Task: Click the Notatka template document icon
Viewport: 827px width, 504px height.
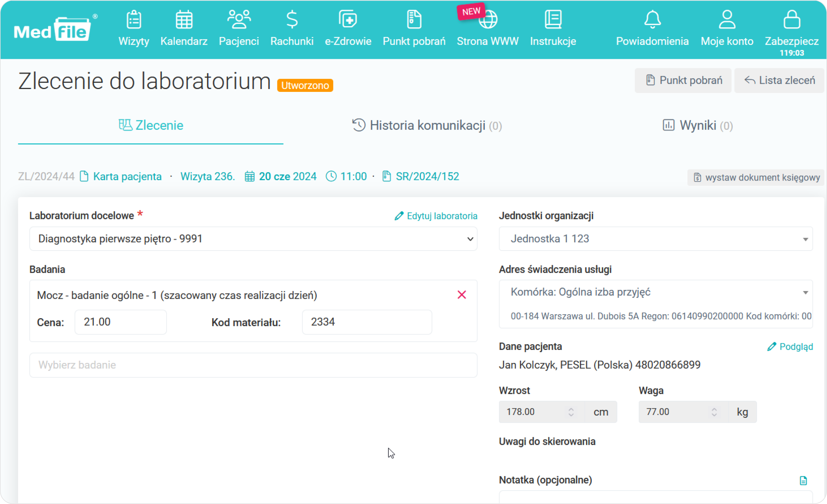Action: click(803, 480)
